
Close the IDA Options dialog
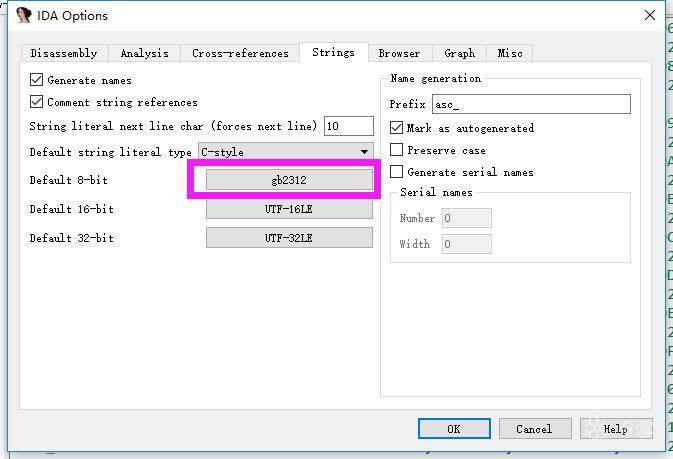(x=650, y=15)
